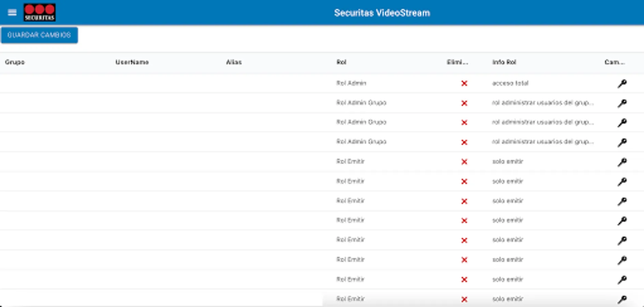The width and height of the screenshot is (644, 307).
Task: Click the Securitas logo
Action: tap(39, 12)
